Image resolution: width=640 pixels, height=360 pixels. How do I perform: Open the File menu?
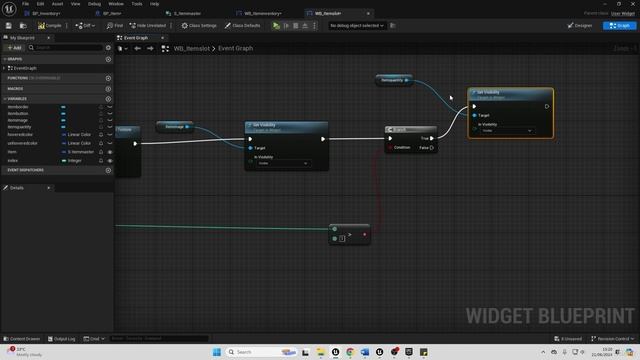tap(25, 4)
